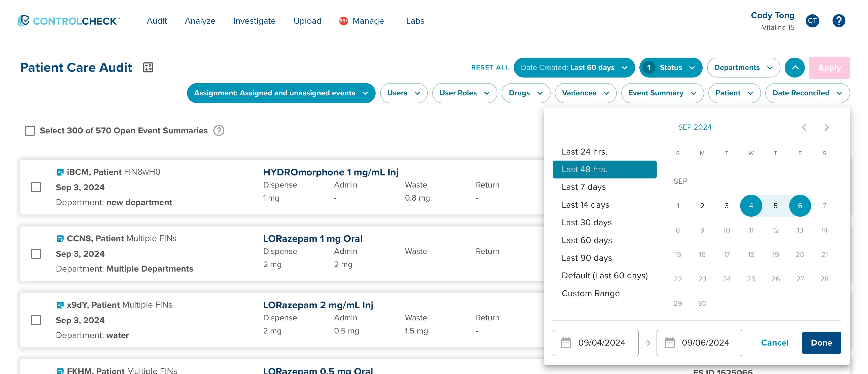
Task: Open the Status filter dropdown
Action: (x=671, y=67)
